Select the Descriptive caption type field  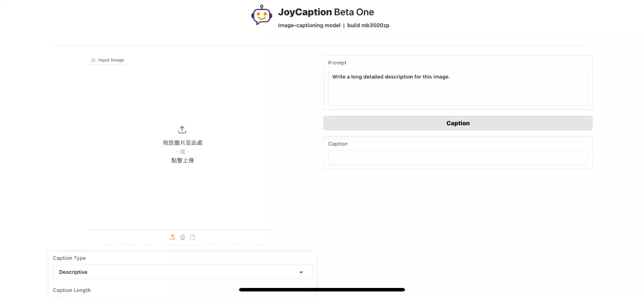click(x=183, y=272)
